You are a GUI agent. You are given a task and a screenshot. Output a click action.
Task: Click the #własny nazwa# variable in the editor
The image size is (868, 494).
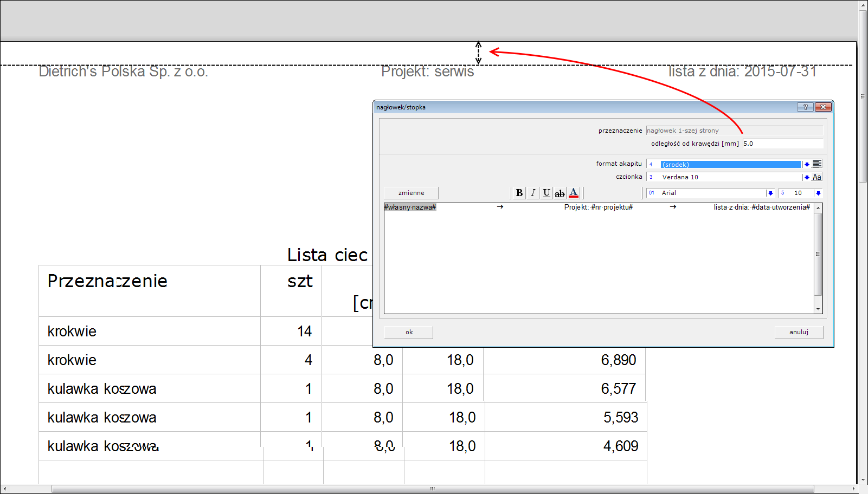click(x=410, y=207)
